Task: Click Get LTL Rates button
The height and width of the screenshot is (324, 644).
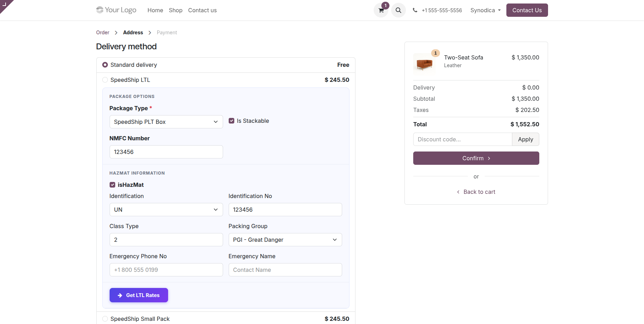Action: 139,295
